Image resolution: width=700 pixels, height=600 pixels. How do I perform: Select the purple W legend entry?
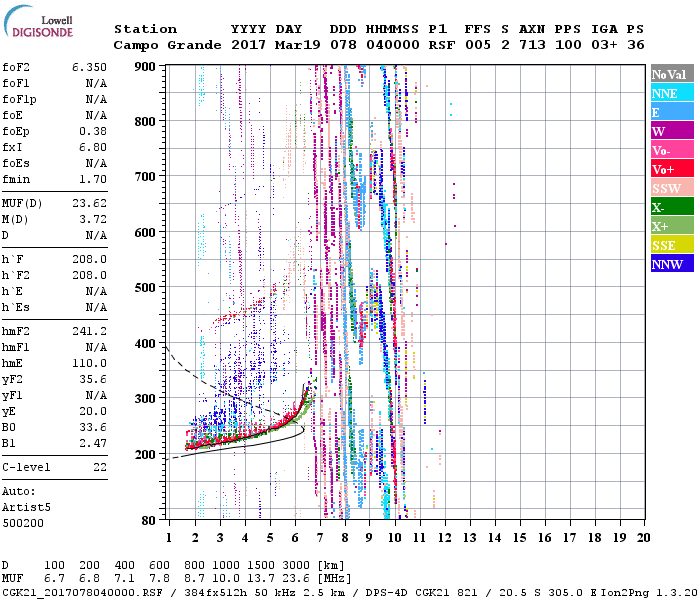coord(671,131)
